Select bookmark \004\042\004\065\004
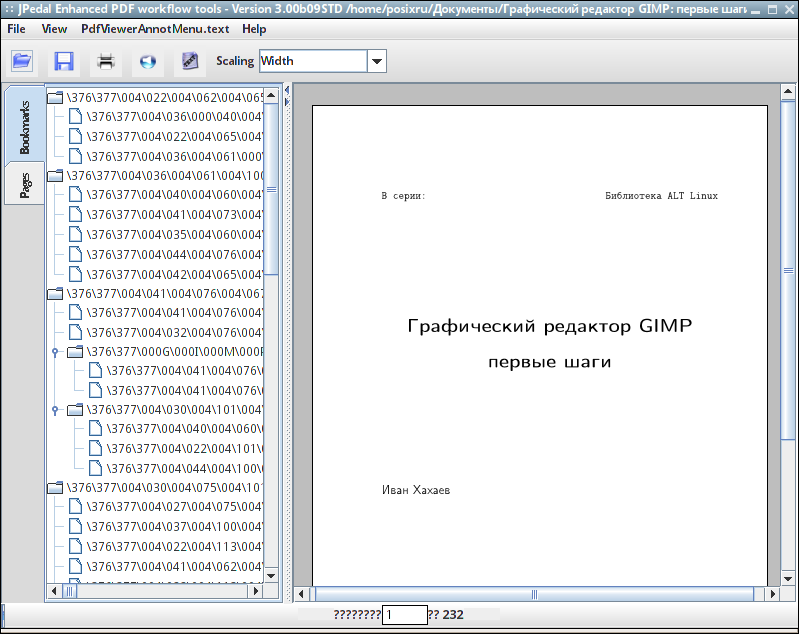This screenshot has width=799, height=634. (x=174, y=274)
